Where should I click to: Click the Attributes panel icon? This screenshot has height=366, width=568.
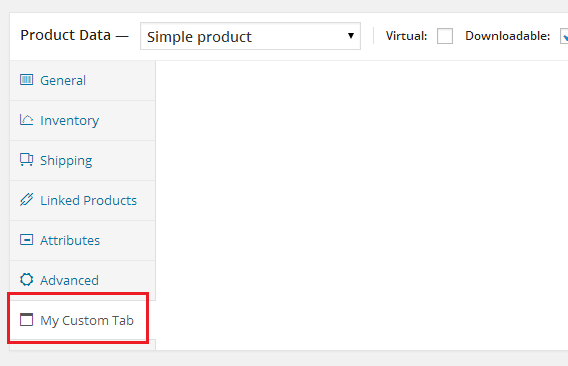tap(26, 240)
